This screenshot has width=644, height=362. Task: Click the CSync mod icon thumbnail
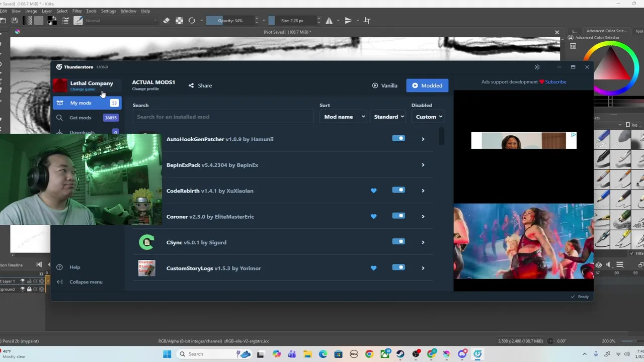point(146,242)
